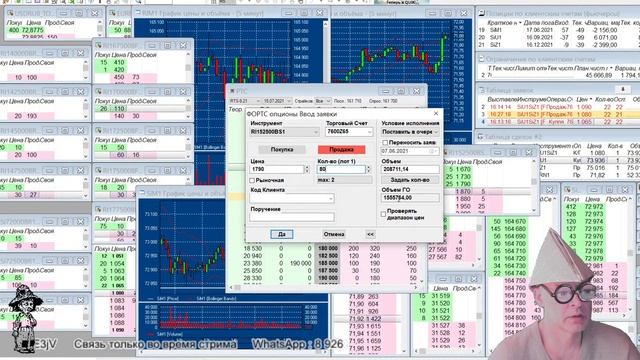640x360 pixels.
Task: Click icon of client positions table window
Action: coord(481,13)
